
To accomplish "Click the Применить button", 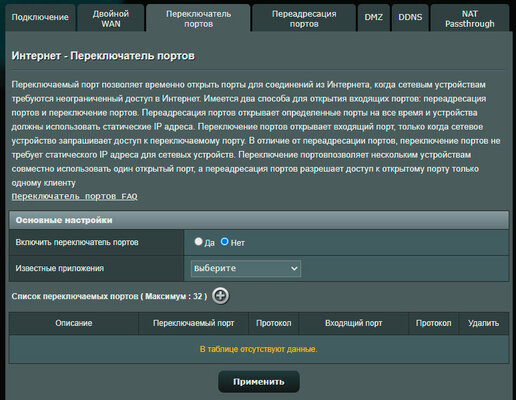I will (259, 382).
